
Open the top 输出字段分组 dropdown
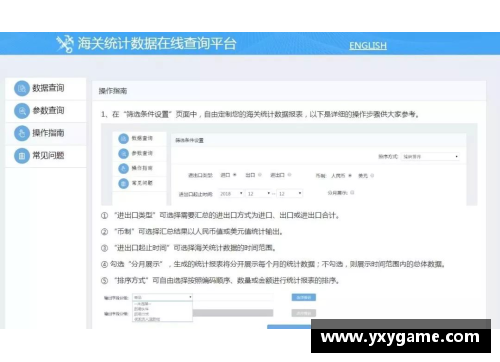click(x=162, y=297)
